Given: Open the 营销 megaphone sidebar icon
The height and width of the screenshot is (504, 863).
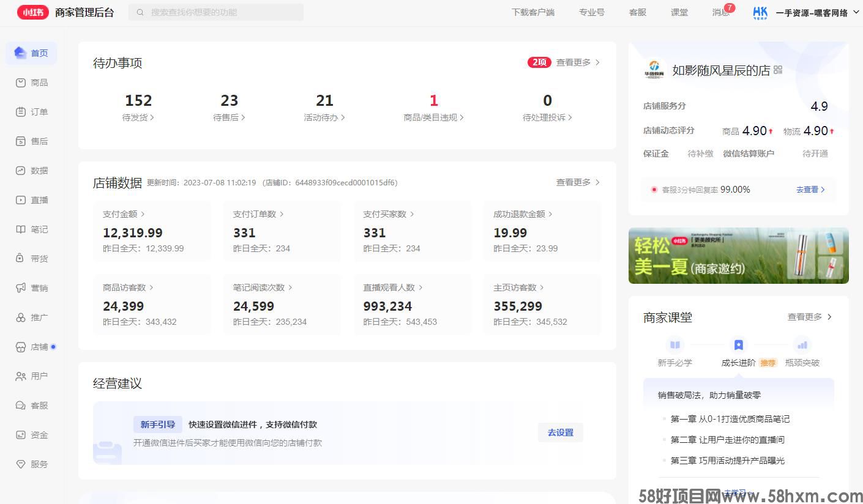Looking at the screenshot, I should [x=20, y=287].
